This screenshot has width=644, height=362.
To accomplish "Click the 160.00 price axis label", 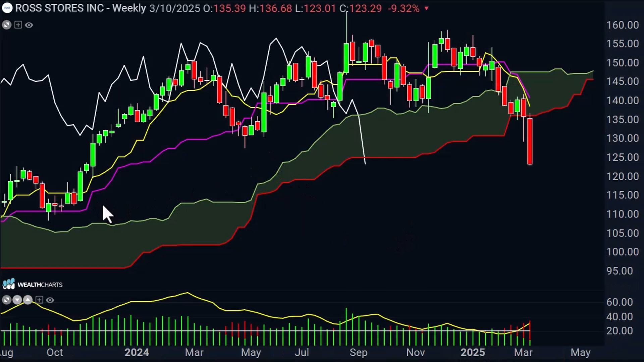I will point(623,25).
